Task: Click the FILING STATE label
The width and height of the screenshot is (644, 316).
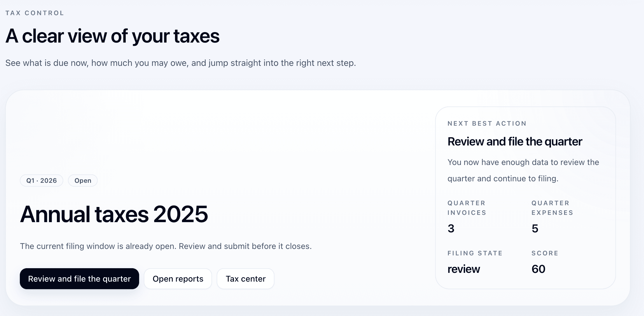Action: coord(475,253)
